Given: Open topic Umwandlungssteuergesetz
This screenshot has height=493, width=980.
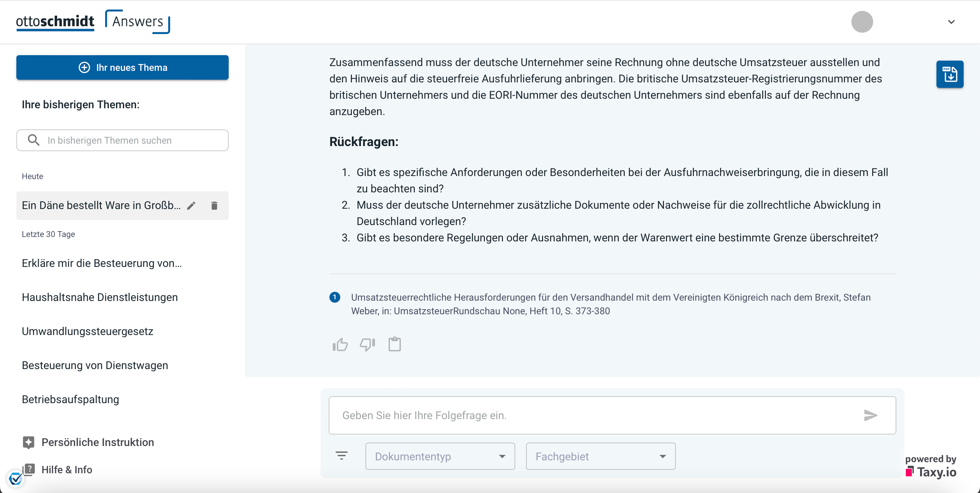Looking at the screenshot, I should point(87,331).
